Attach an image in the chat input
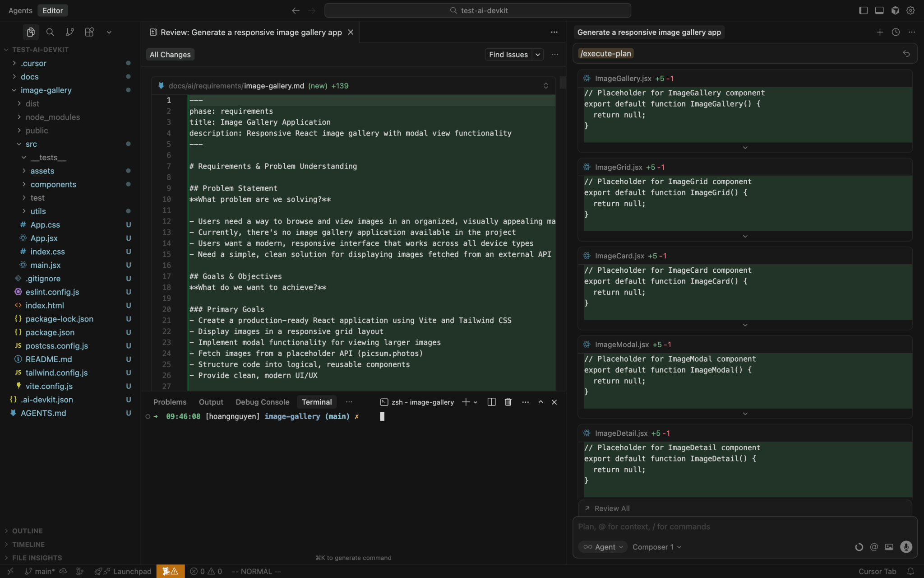The image size is (924, 578). 889,547
